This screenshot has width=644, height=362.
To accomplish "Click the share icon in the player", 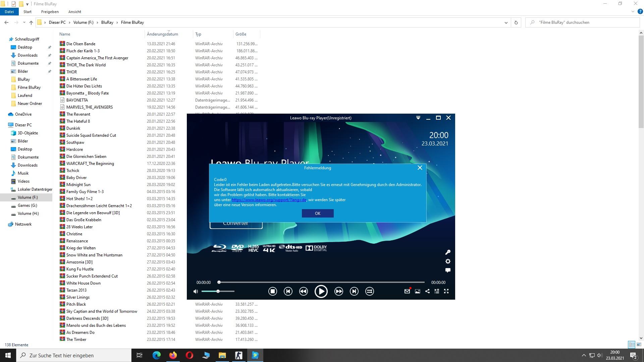I will [x=427, y=291].
